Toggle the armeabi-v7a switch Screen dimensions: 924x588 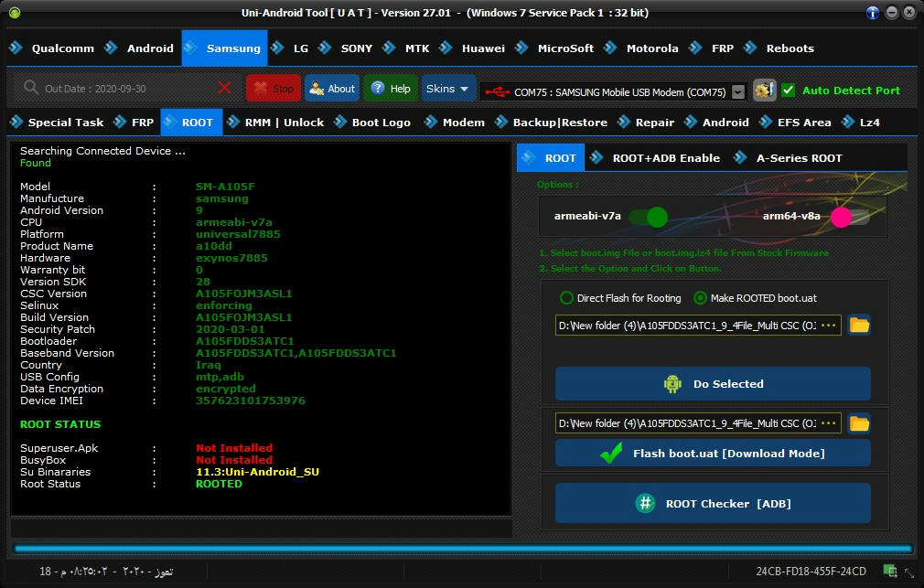click(x=648, y=217)
